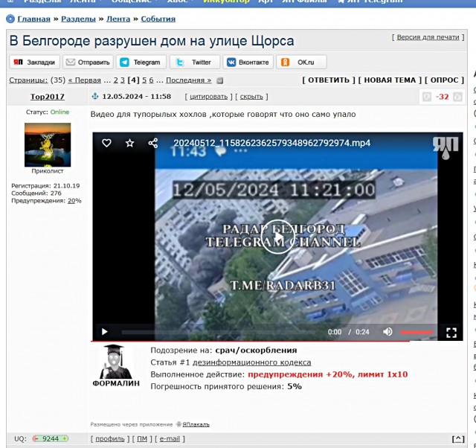Open Версия для печати link
The width and height of the screenshot is (476, 448).
point(428,37)
